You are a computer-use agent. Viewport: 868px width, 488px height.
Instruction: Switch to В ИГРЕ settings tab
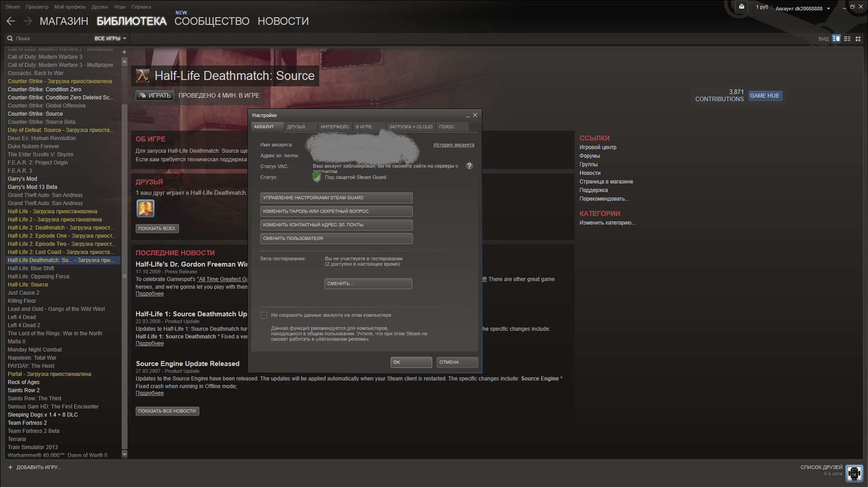369,127
